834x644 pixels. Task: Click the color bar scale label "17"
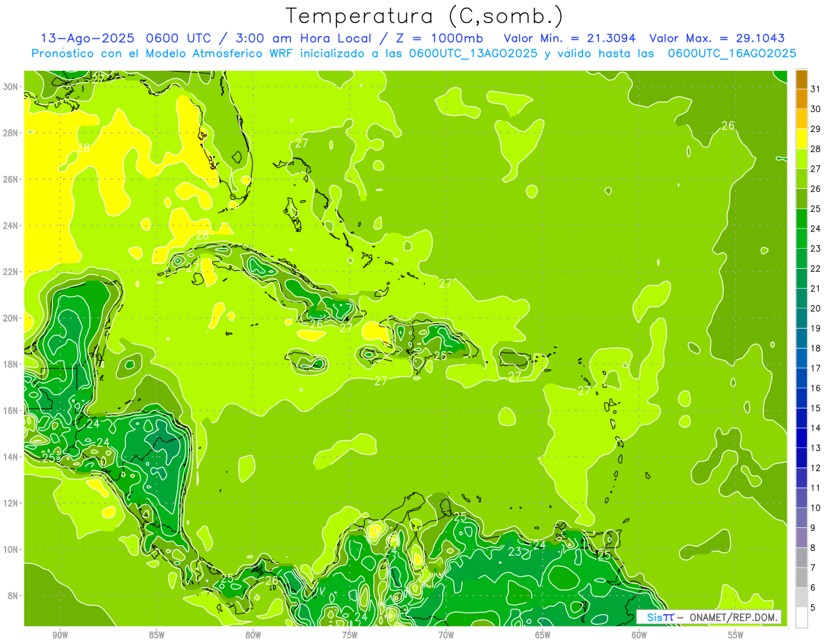(x=816, y=368)
